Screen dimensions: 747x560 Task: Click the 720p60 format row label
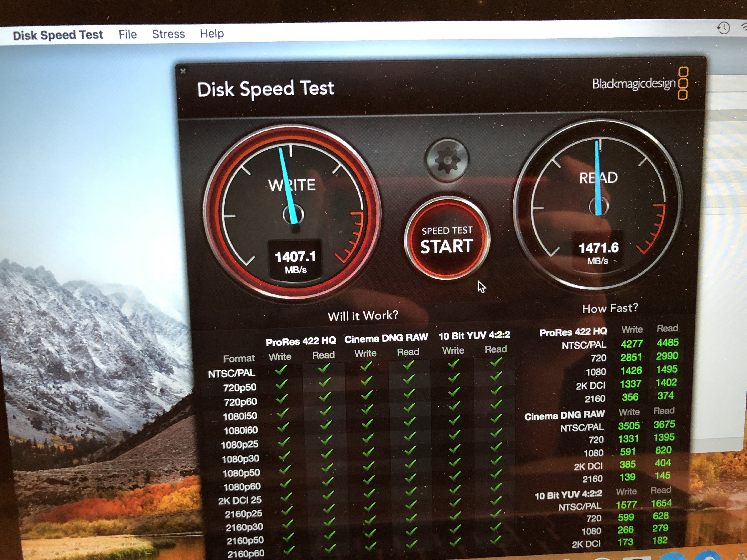(240, 402)
